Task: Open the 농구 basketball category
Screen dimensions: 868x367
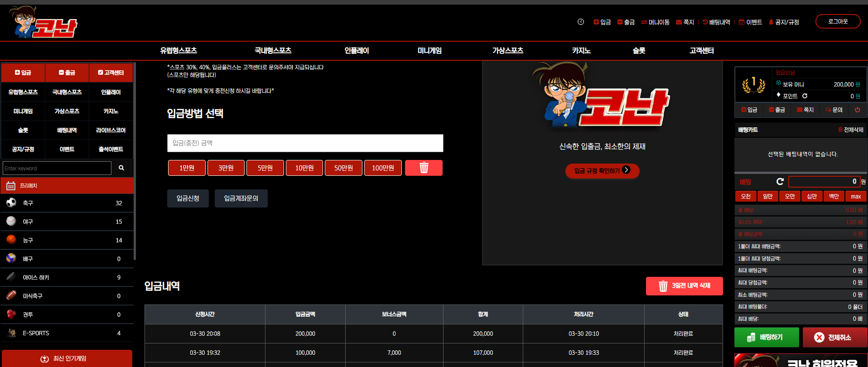Action: (67, 240)
